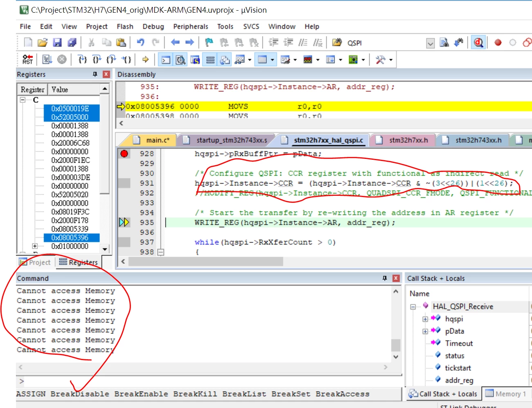532x408 pixels.
Task: Open the Peripherals menu
Action: pos(191,26)
